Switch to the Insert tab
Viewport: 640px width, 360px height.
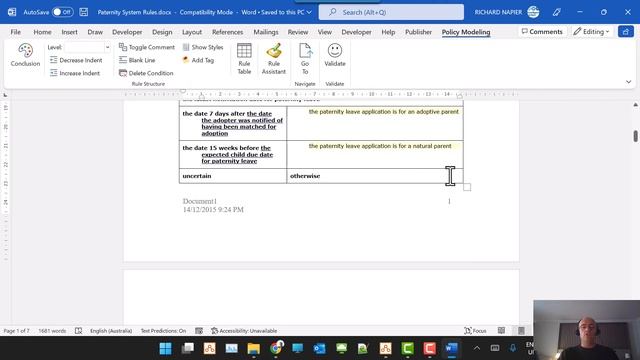point(69,32)
